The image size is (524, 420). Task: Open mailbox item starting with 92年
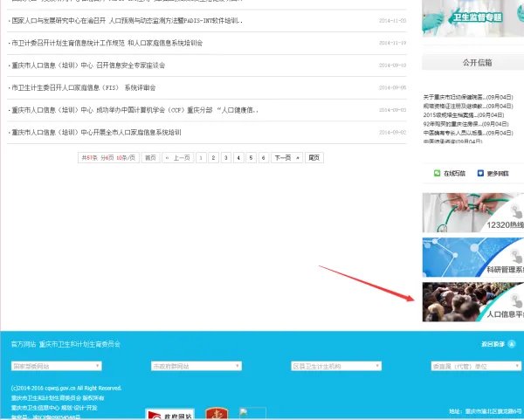(x=465, y=124)
